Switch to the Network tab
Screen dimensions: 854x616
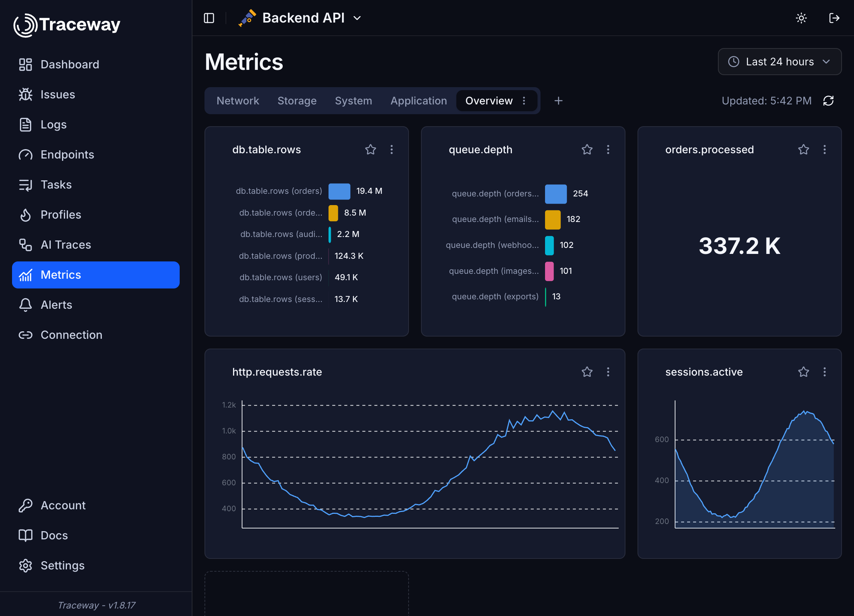(238, 101)
